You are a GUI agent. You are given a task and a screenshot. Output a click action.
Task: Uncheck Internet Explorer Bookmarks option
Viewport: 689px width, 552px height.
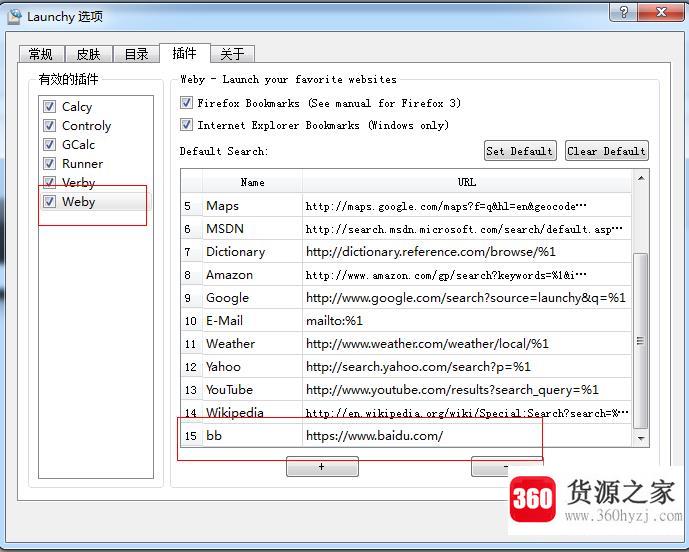(186, 124)
